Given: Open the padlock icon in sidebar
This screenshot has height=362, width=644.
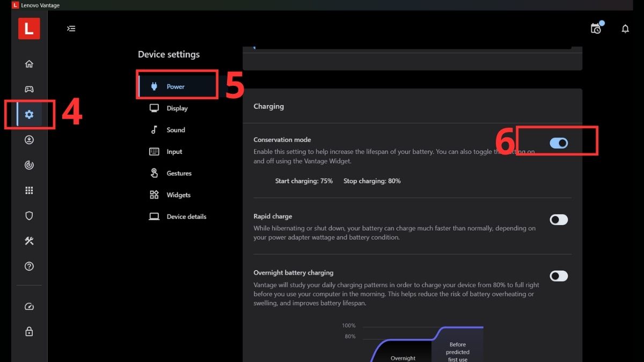Looking at the screenshot, I should pyautogui.click(x=29, y=332).
